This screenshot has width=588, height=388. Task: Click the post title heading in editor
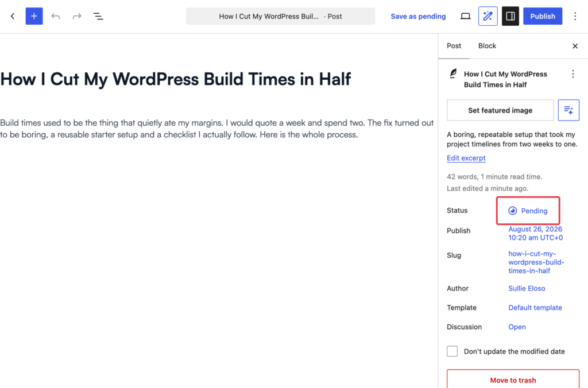pos(176,79)
